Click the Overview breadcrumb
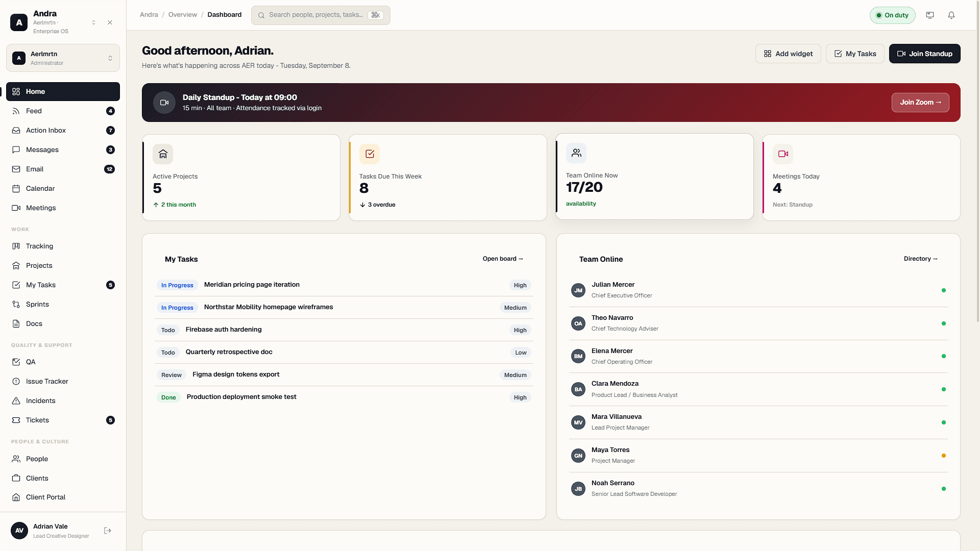 tap(183, 15)
